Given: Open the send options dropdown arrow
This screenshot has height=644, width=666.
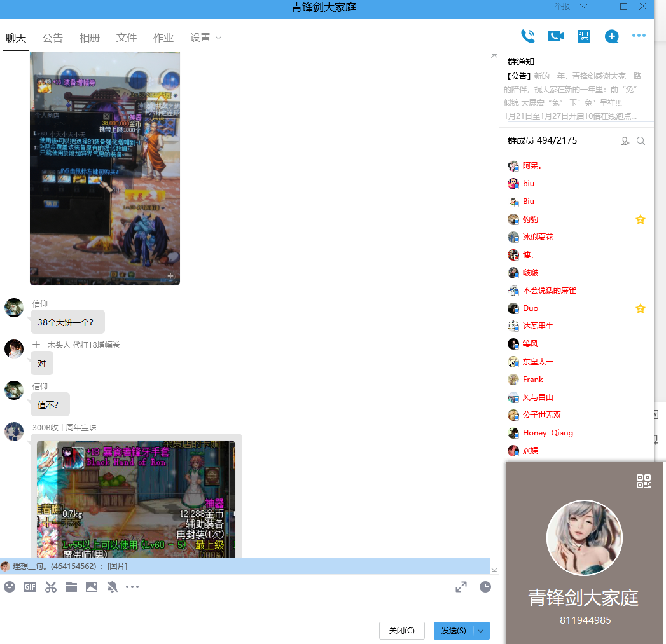Looking at the screenshot, I should point(481,631).
